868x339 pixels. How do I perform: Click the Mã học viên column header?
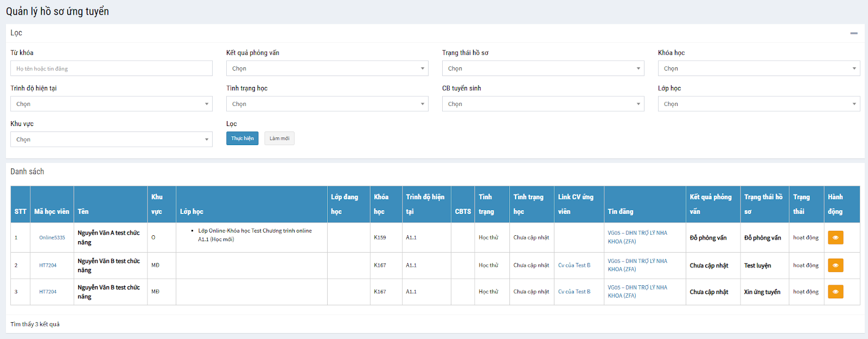(52, 211)
